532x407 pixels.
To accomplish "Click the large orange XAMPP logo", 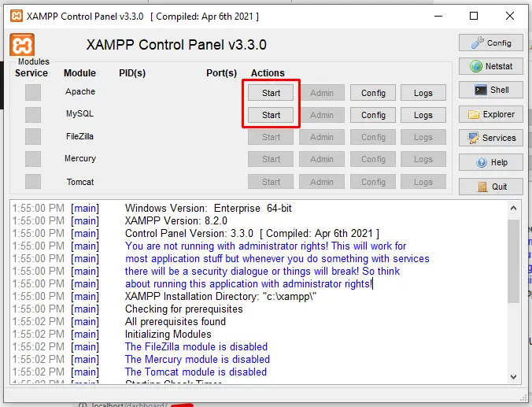I will (x=22, y=44).
